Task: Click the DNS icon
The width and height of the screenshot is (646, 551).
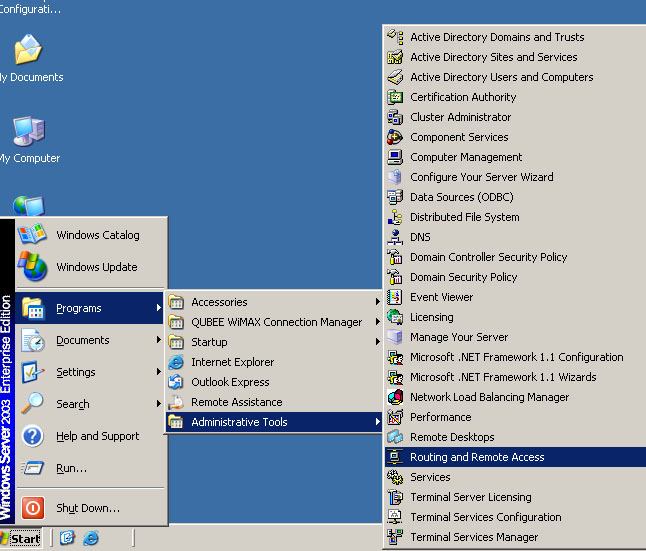Action: (395, 237)
